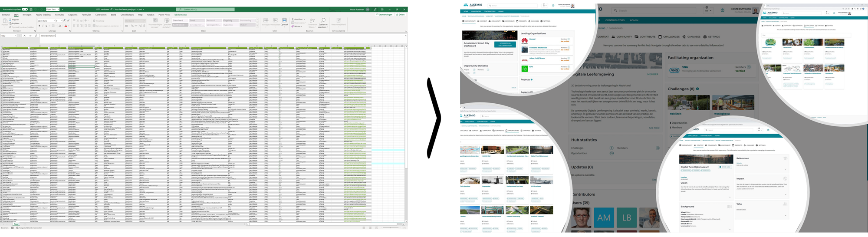This screenshot has width=868, height=237.
Task: Click the Knippen scissors icon
Action: (x=11, y=20)
